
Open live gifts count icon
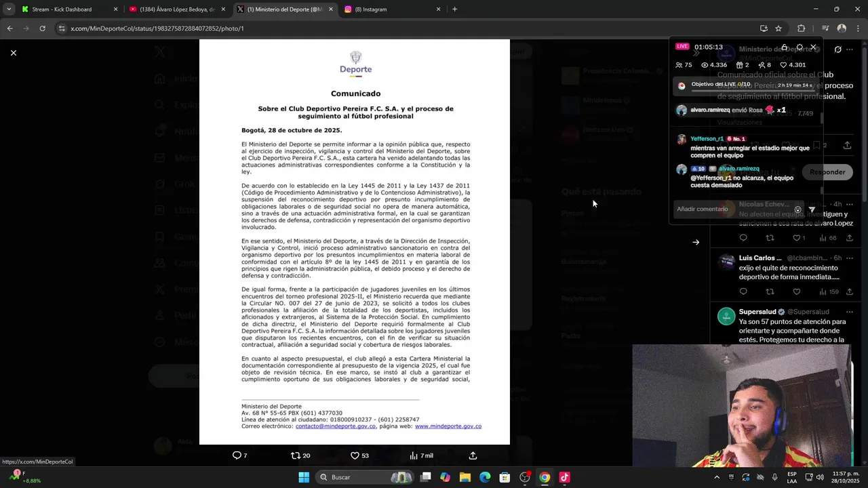click(x=743, y=65)
